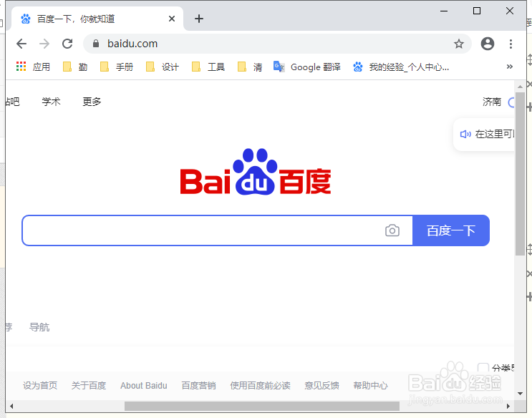This screenshot has height=418, width=532.
Task: Reload the Baidu page
Action: (x=67, y=44)
